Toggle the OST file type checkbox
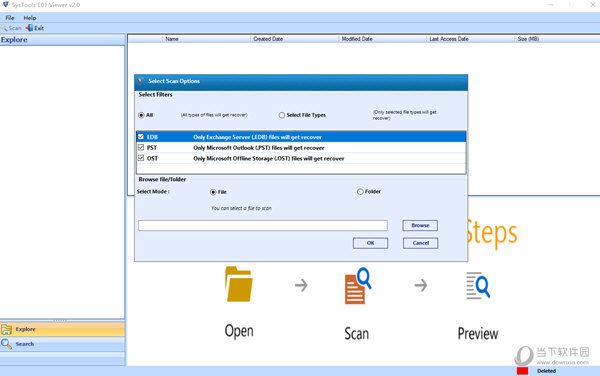 point(141,158)
